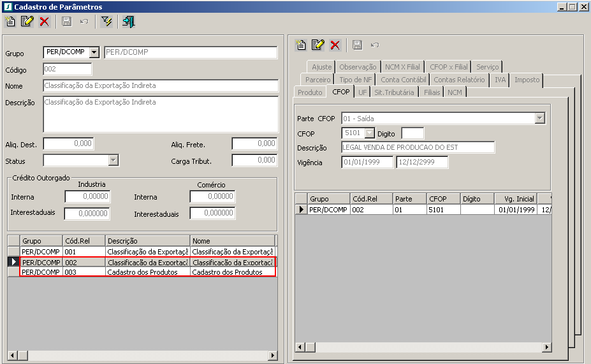591x364 pixels.
Task: Click the Código input field
Action: (x=68, y=69)
